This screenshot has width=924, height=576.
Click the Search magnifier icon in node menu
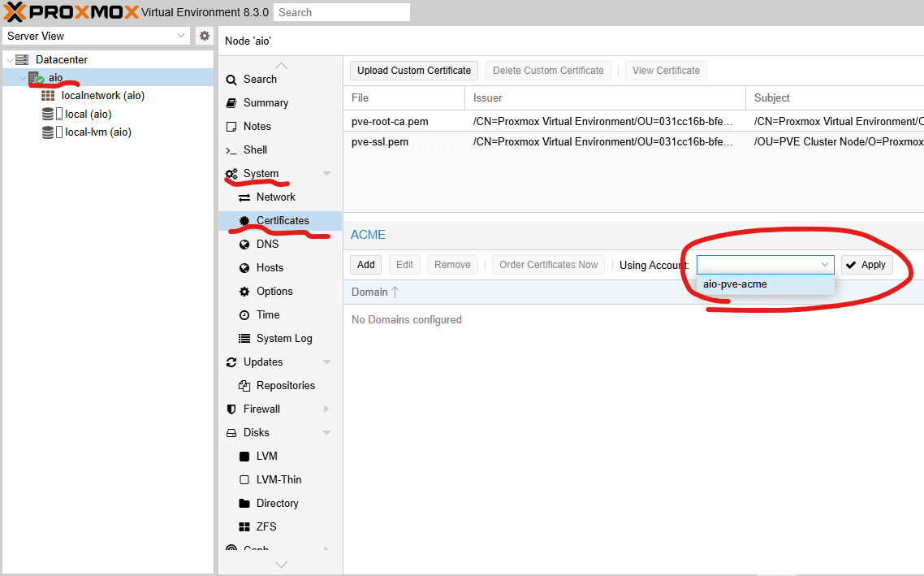(x=231, y=80)
